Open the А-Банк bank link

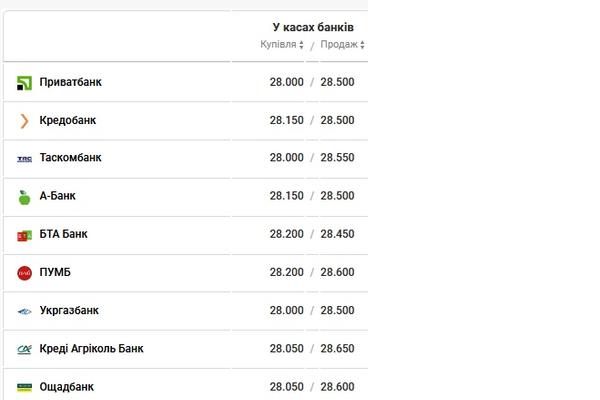pos(57,196)
